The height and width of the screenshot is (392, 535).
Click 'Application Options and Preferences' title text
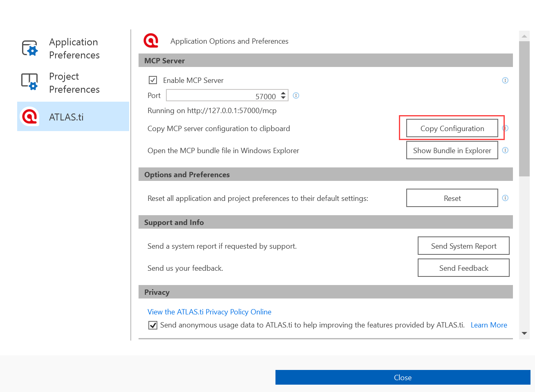(x=229, y=41)
